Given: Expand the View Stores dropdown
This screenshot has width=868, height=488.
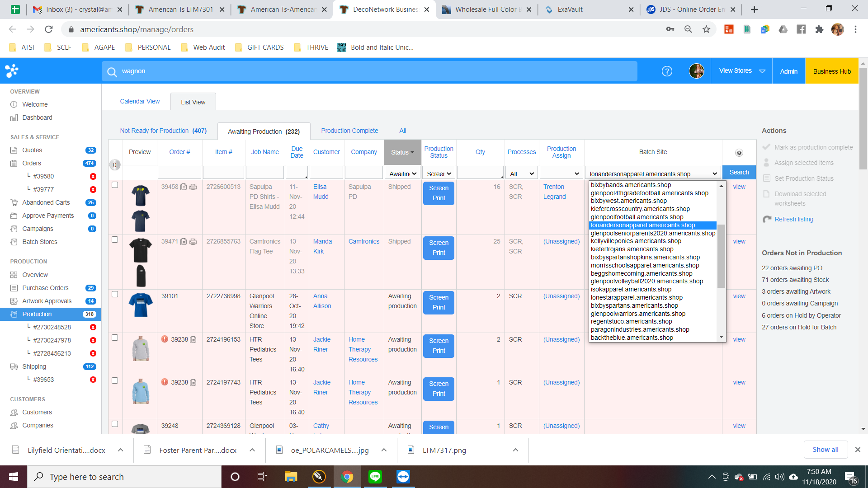Looking at the screenshot, I should 742,71.
